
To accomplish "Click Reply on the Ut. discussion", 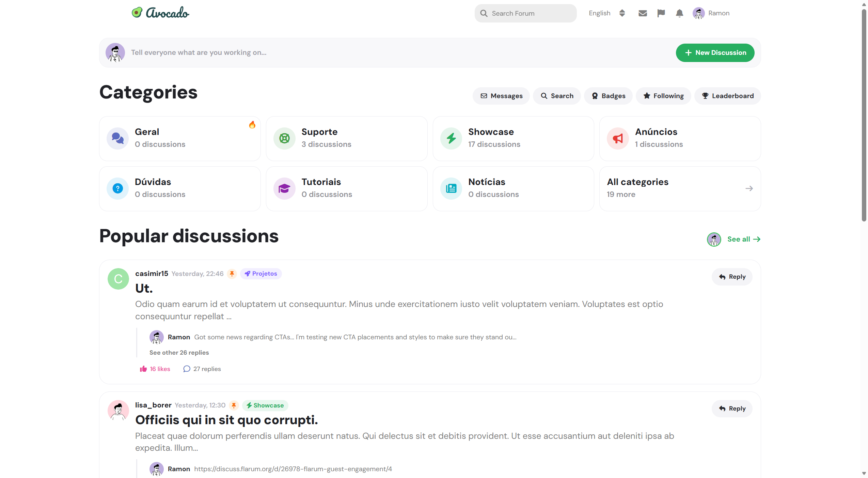I will coord(732,277).
